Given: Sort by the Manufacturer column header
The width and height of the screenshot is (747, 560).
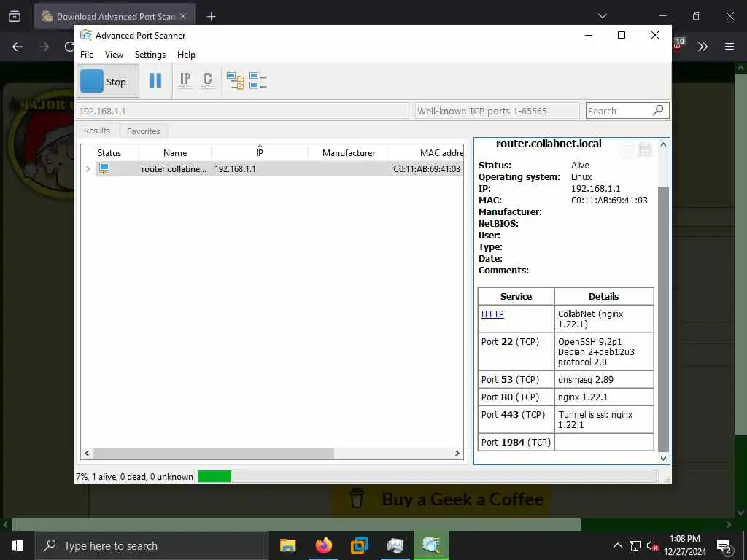Looking at the screenshot, I should [349, 153].
